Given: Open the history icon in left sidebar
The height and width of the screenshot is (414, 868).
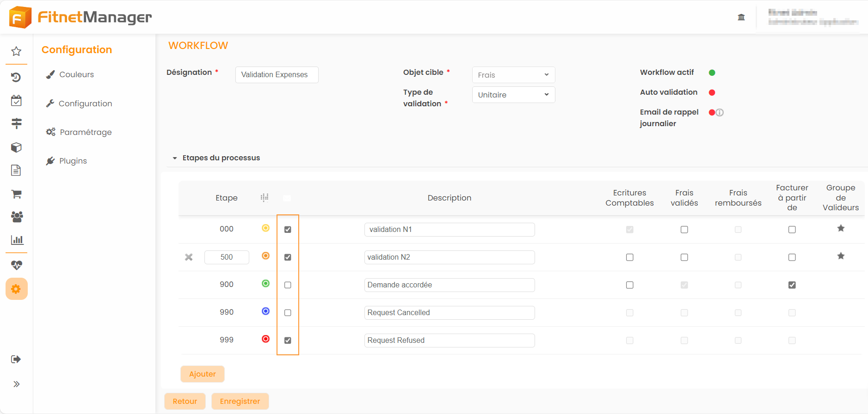Looking at the screenshot, I should 16,77.
